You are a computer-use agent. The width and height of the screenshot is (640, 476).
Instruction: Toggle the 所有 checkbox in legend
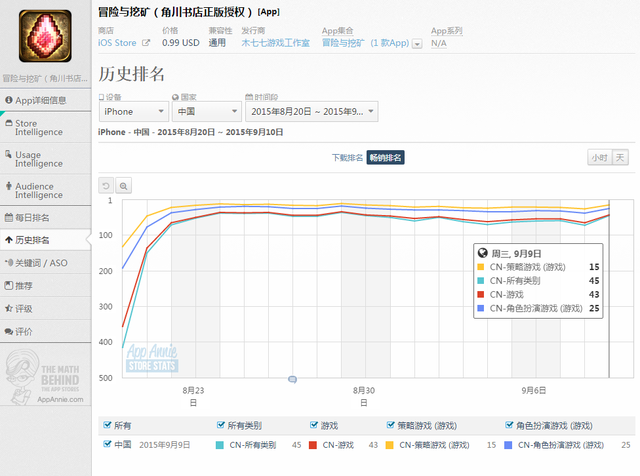coord(107,423)
